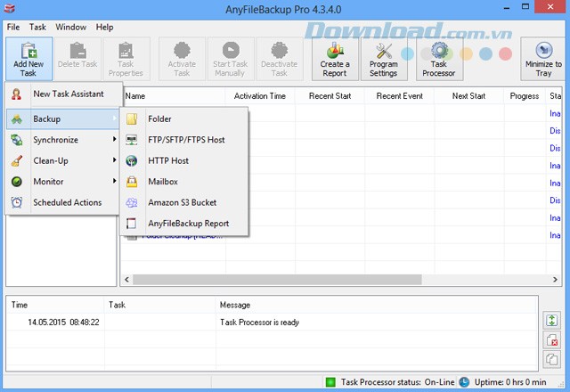This screenshot has width=570, height=392.
Task: Choose AnyFileBackup Report backup option
Action: pos(184,224)
